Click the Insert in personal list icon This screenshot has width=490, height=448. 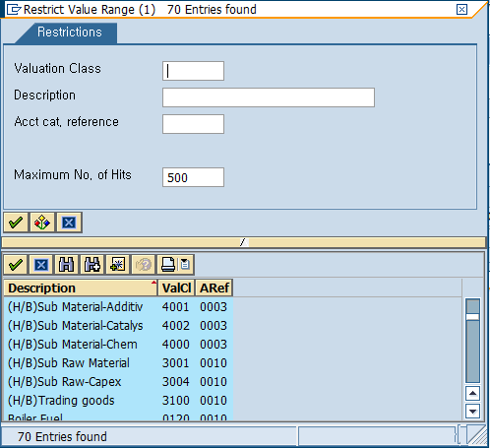(x=118, y=265)
